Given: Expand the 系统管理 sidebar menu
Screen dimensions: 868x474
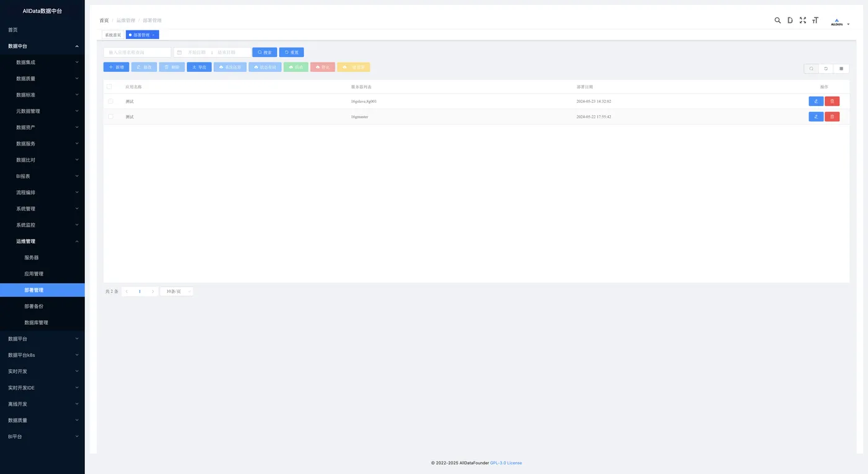Looking at the screenshot, I should click(x=42, y=208).
